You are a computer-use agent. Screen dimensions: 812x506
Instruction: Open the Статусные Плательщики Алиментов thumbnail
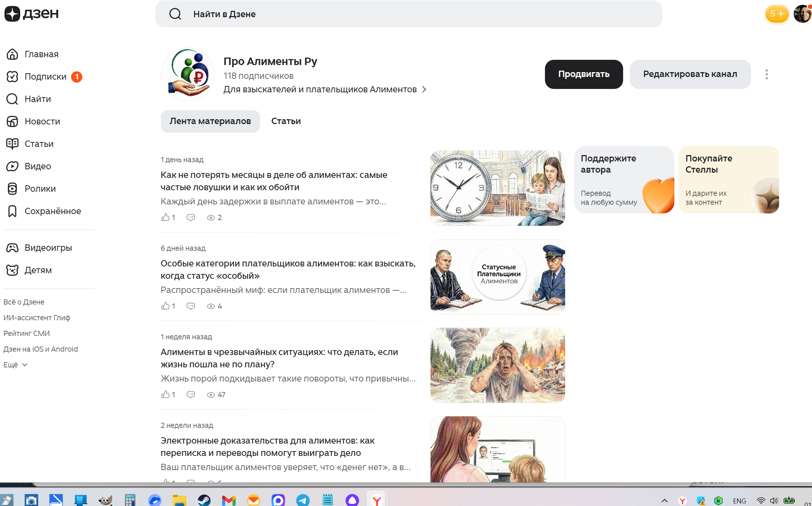497,277
